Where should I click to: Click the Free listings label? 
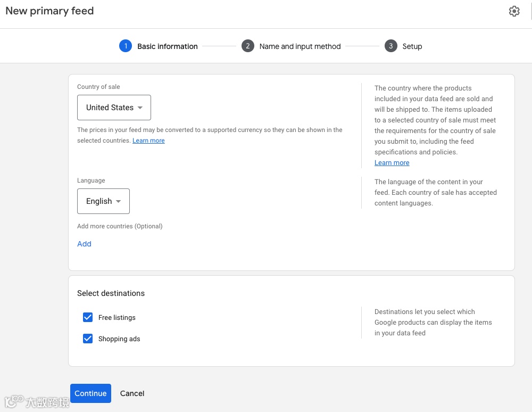117,318
